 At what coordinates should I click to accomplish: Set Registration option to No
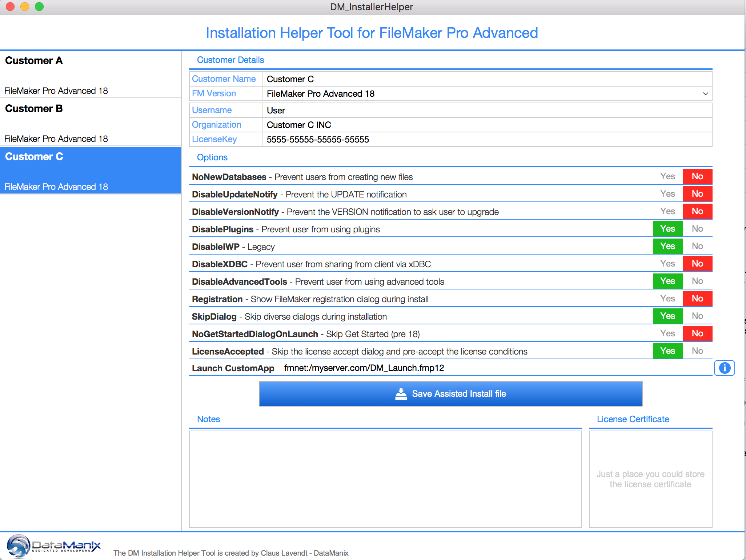[x=697, y=299]
